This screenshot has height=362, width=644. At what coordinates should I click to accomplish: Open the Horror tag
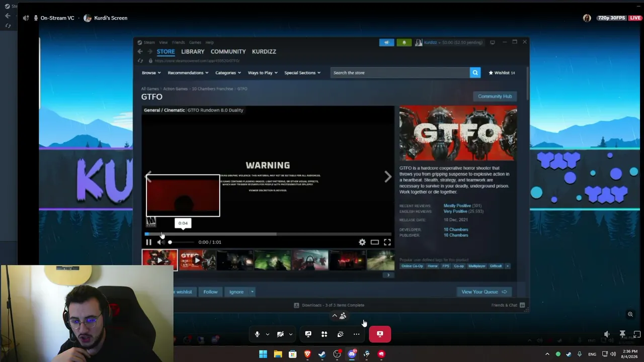click(433, 266)
